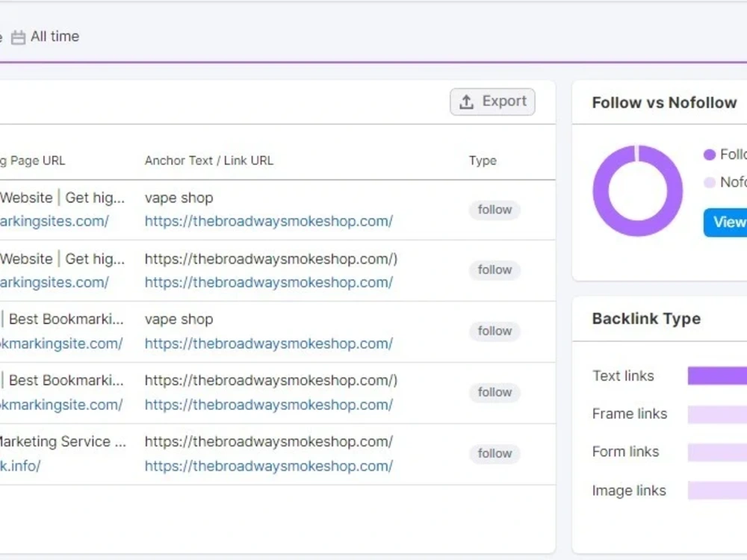
Task: Open the link URL in the second backlink row
Action: [269, 282]
